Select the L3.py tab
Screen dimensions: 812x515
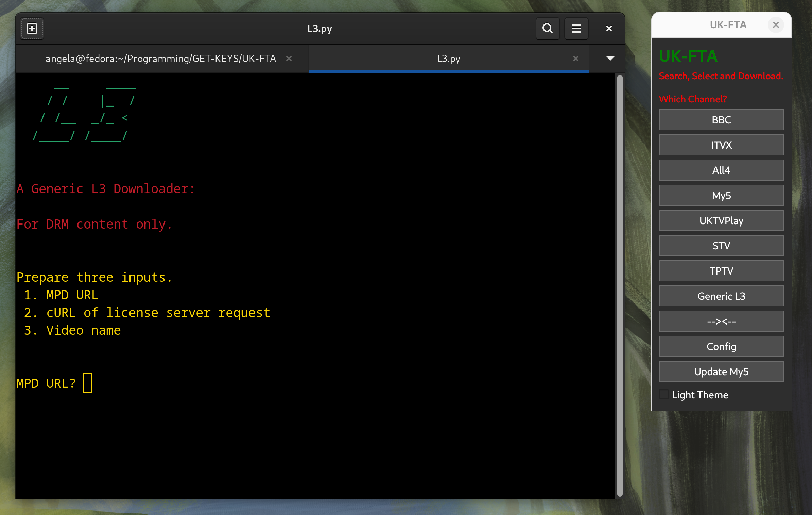click(x=448, y=59)
